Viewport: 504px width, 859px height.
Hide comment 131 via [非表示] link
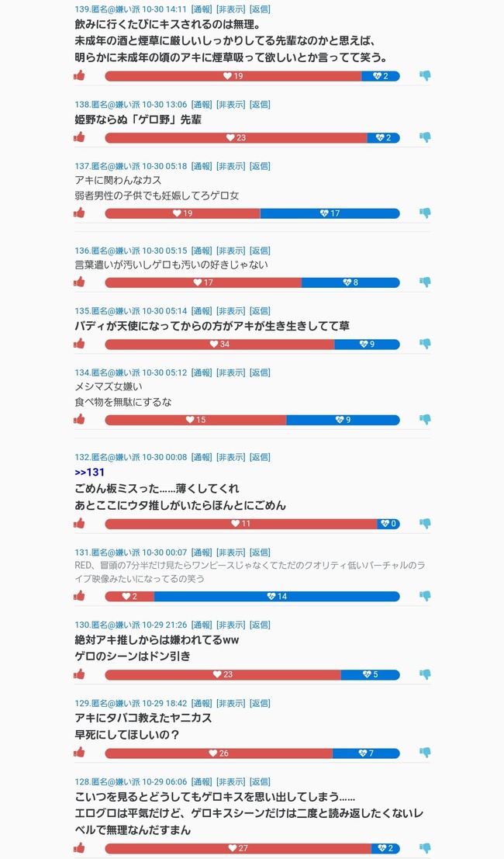pos(230,552)
